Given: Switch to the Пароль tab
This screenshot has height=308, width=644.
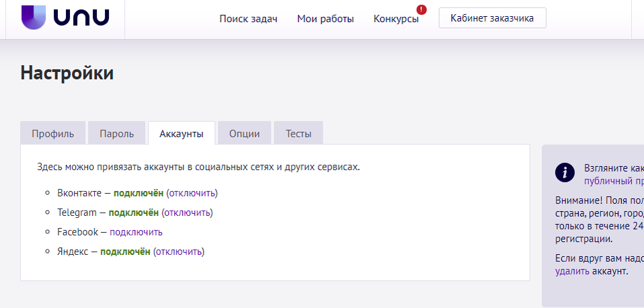Looking at the screenshot, I should point(117,133).
